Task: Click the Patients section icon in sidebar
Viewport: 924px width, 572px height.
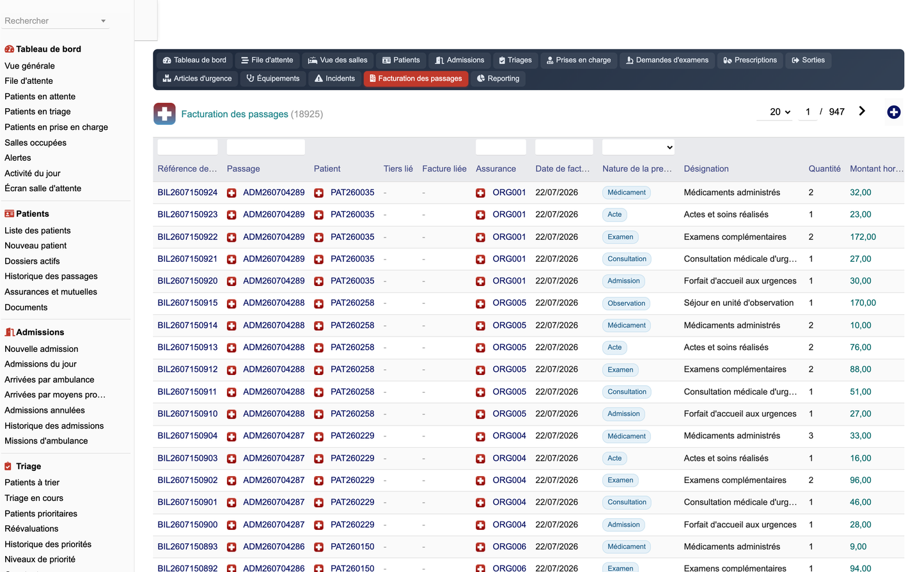Action: tap(9, 214)
